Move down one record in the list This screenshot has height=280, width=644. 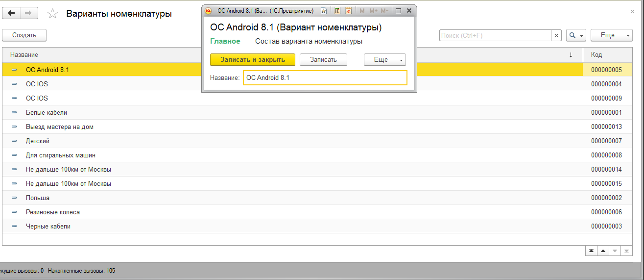pyautogui.click(x=615, y=251)
